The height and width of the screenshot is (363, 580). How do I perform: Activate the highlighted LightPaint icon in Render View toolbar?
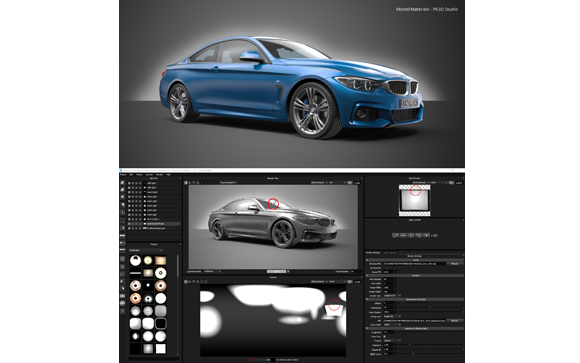pos(186,183)
